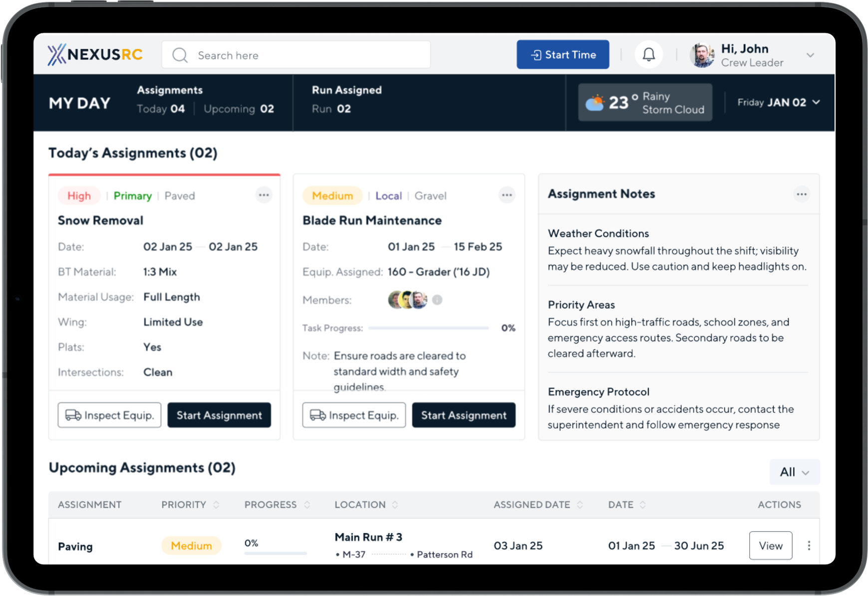Open Blade Run Maintenance card options menu
868x596 pixels.
[507, 195]
